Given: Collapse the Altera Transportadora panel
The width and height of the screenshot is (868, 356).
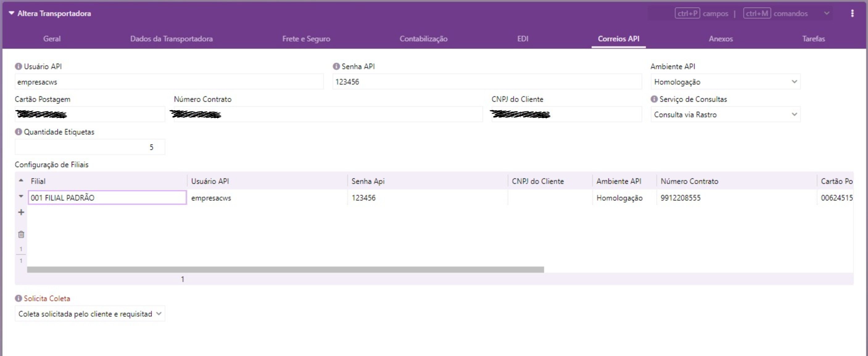Looking at the screenshot, I should click(11, 13).
